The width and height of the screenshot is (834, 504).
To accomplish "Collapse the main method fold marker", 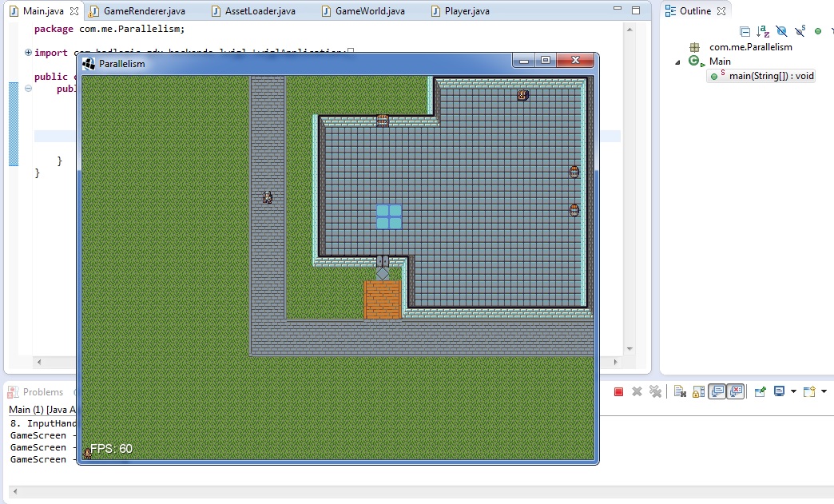I will coord(28,88).
